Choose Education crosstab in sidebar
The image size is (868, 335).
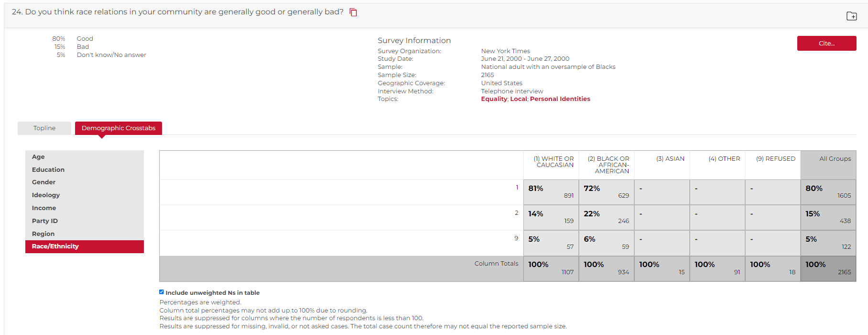[48, 170]
